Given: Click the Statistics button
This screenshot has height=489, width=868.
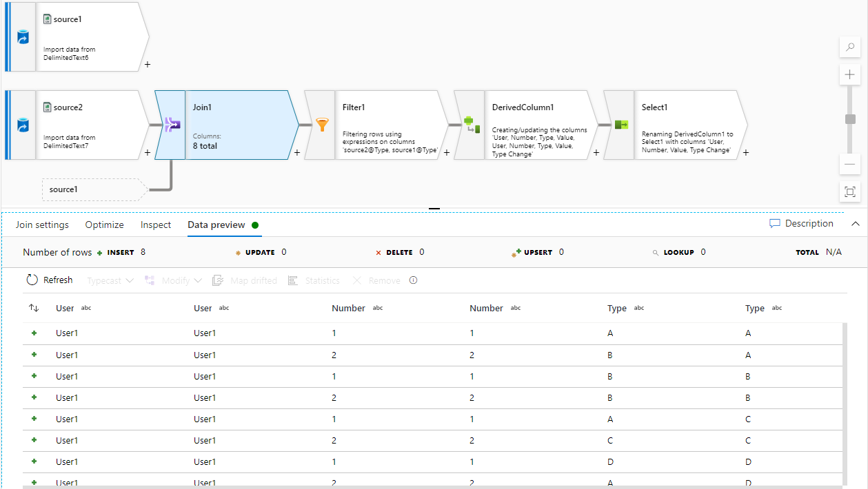Looking at the screenshot, I should 314,280.
